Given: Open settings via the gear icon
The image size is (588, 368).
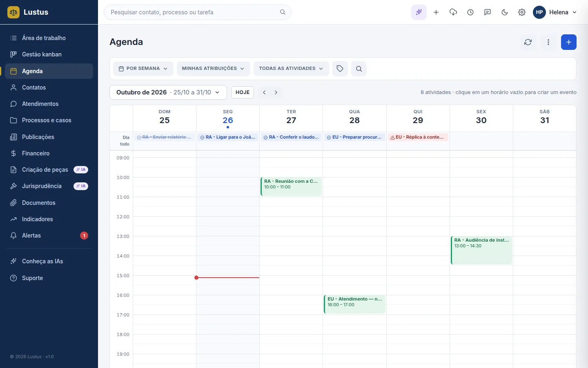Looking at the screenshot, I should pos(522,12).
